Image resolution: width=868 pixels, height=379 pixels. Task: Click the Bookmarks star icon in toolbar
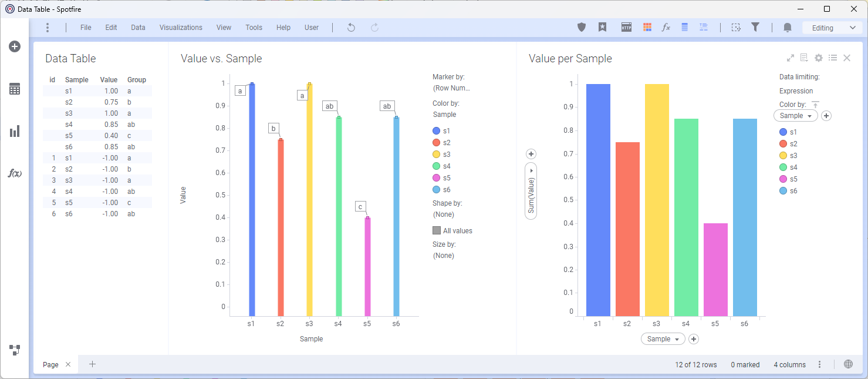pos(602,28)
